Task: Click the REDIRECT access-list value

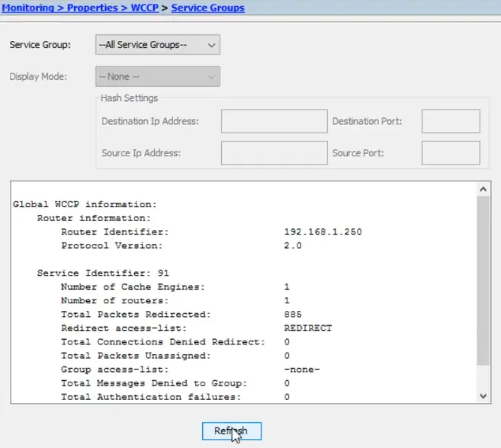Action: pos(307,328)
